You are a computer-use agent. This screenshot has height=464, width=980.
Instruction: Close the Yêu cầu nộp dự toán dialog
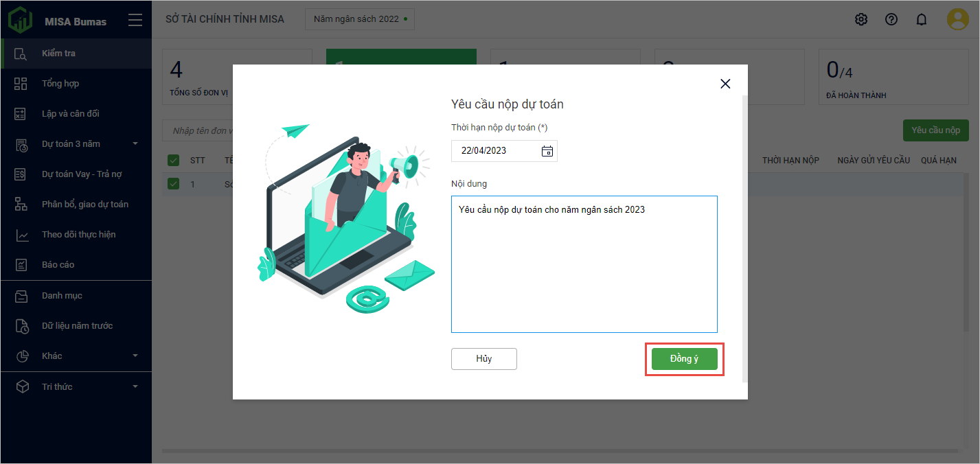click(725, 84)
